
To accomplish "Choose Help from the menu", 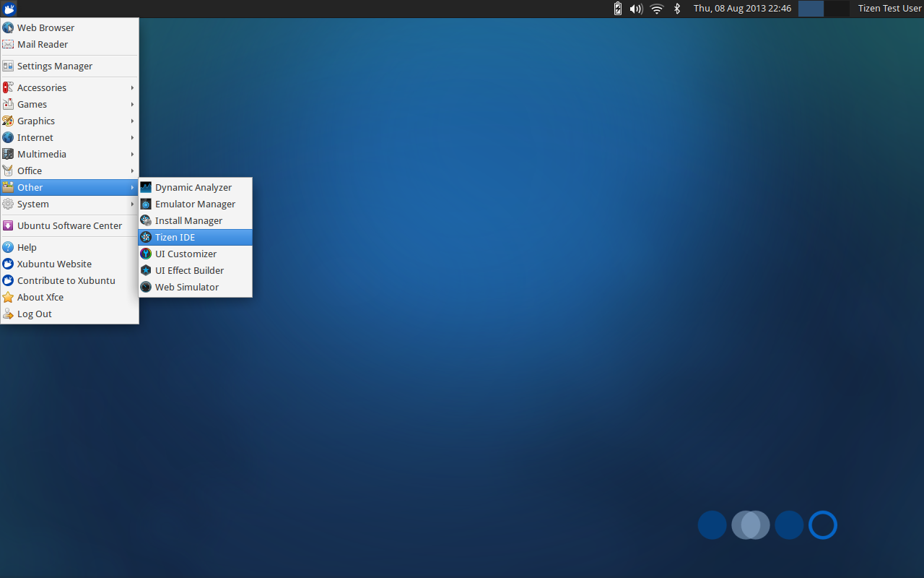I will [x=69, y=247].
